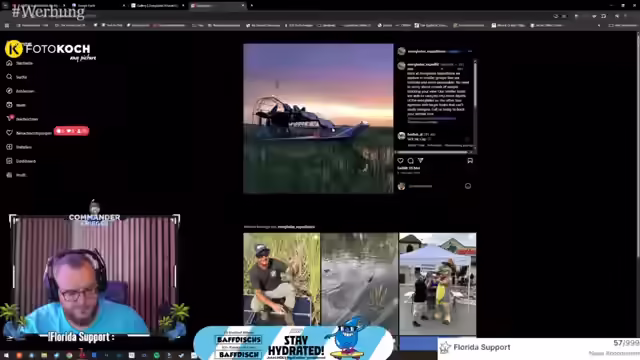Screen dimensions: 640x360
Task: Like the airboat post with heart icon
Action: pyautogui.click(x=400, y=161)
